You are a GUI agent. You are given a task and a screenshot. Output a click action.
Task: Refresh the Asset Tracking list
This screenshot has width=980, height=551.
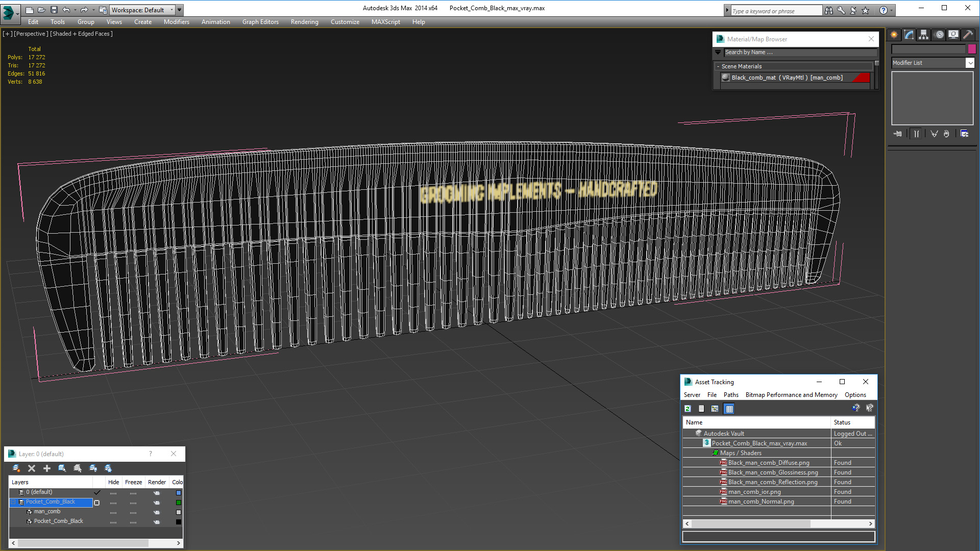[688, 409]
